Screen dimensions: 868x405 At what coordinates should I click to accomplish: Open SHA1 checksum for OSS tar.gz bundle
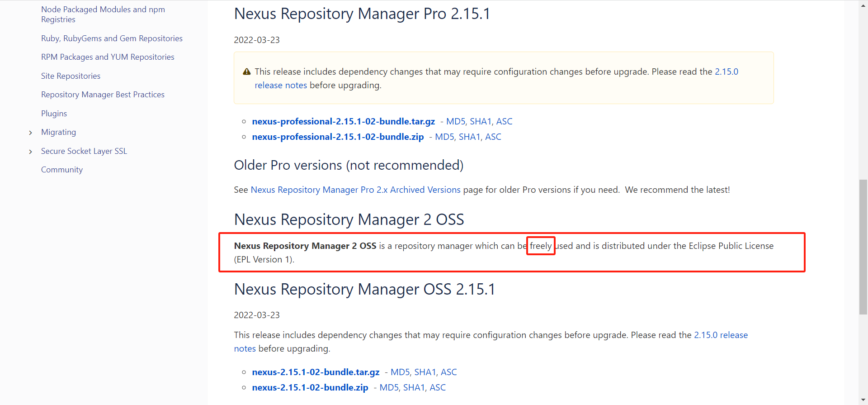425,372
